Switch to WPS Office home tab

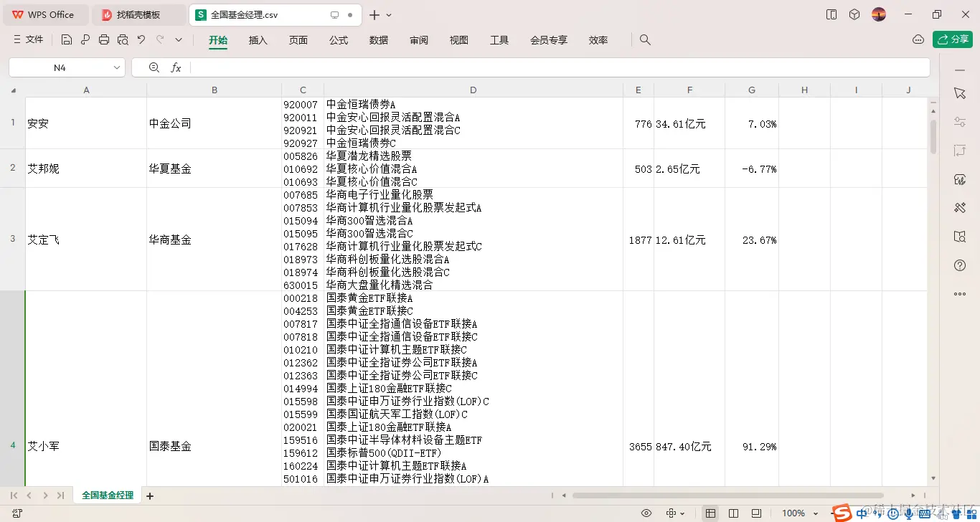point(44,14)
